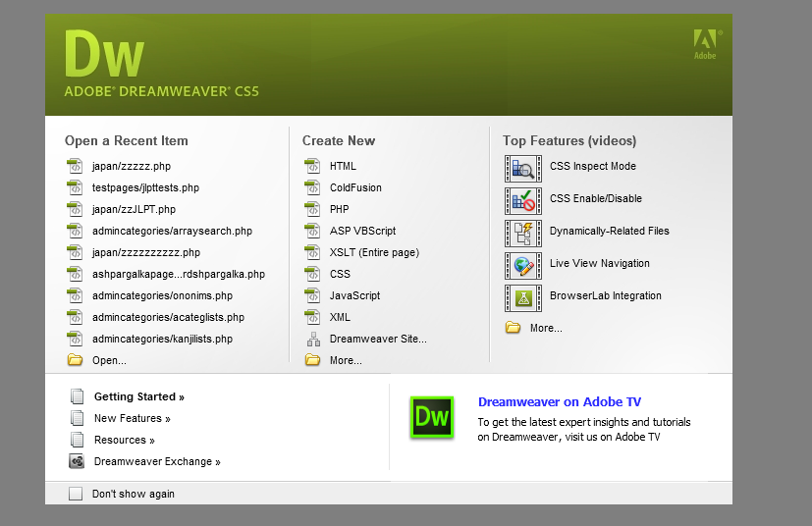The image size is (812, 526).
Task: Open recent file japan/zzJLPT.php
Action: point(135,209)
